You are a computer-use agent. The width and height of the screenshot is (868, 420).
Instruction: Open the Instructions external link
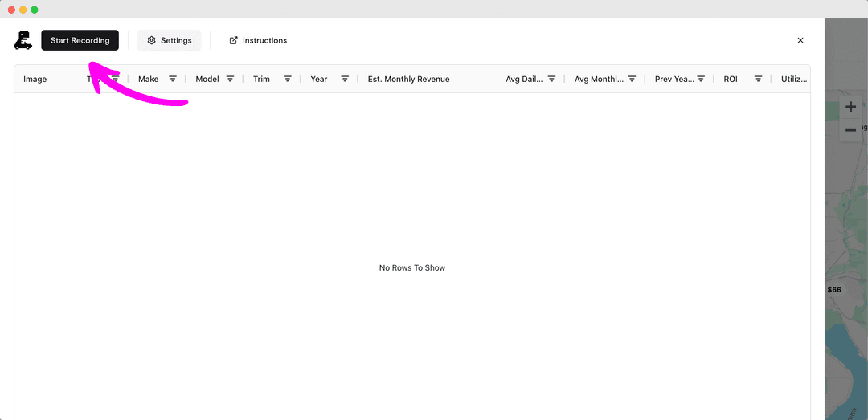257,40
